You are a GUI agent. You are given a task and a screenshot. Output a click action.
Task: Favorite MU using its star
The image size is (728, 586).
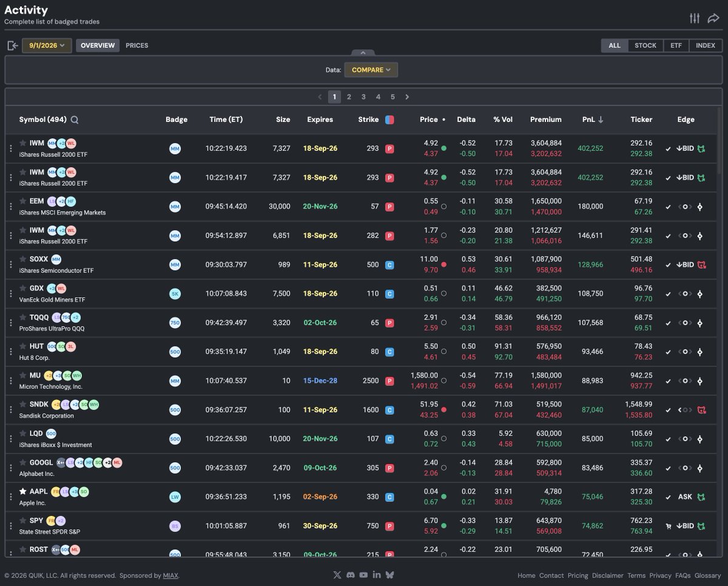[x=22, y=376]
